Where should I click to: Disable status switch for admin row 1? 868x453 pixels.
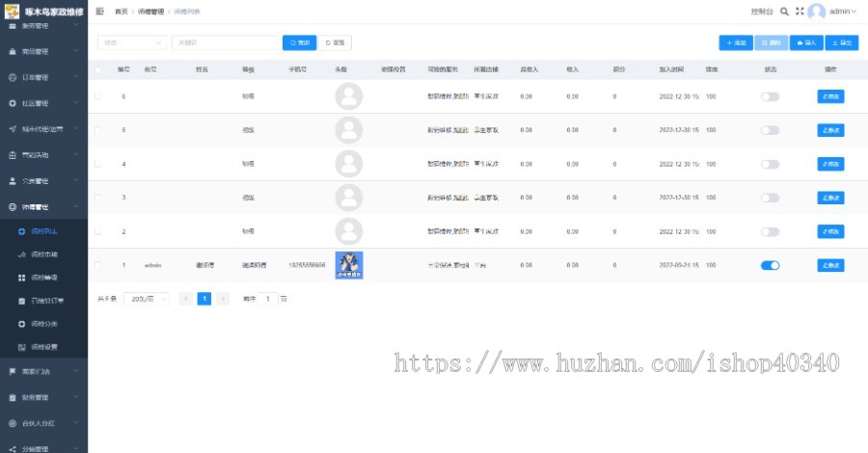pos(770,265)
